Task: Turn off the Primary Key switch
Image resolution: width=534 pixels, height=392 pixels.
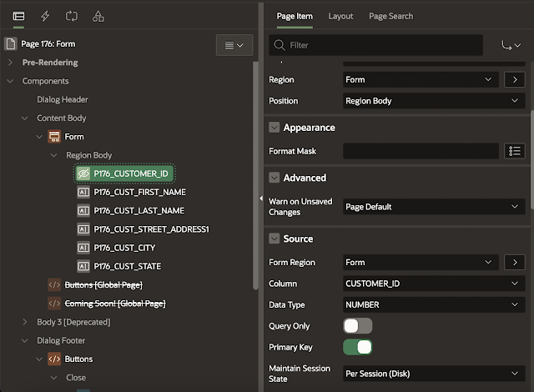Action: [x=357, y=347]
